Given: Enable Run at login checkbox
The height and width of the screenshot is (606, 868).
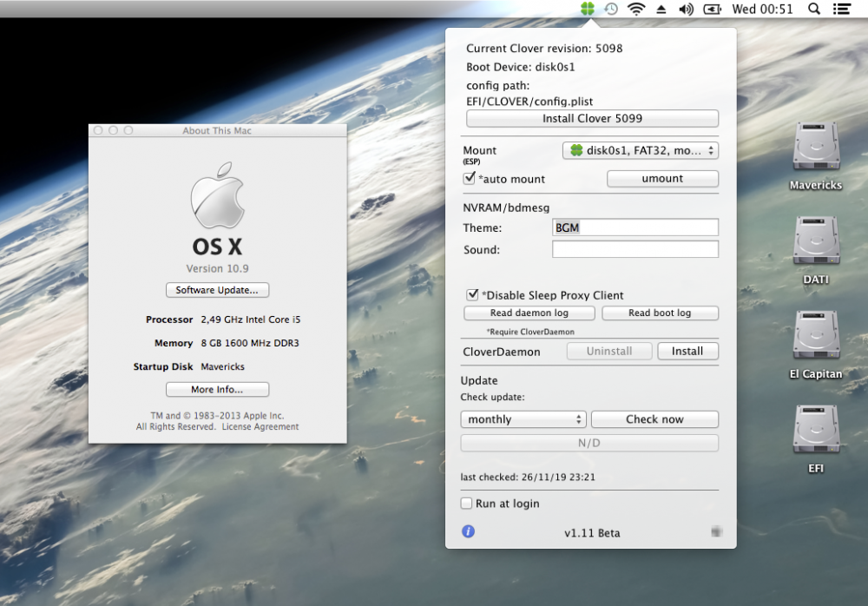Looking at the screenshot, I should pyautogui.click(x=467, y=503).
